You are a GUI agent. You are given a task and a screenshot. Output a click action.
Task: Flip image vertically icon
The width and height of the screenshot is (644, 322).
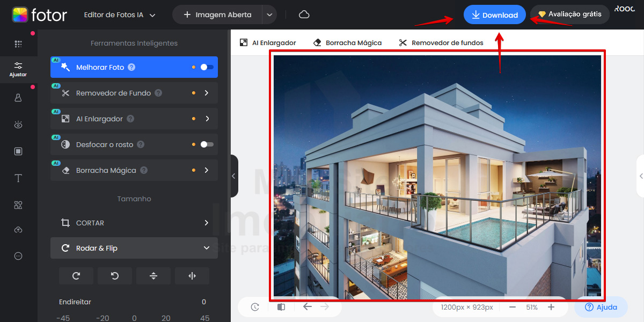[x=153, y=276]
